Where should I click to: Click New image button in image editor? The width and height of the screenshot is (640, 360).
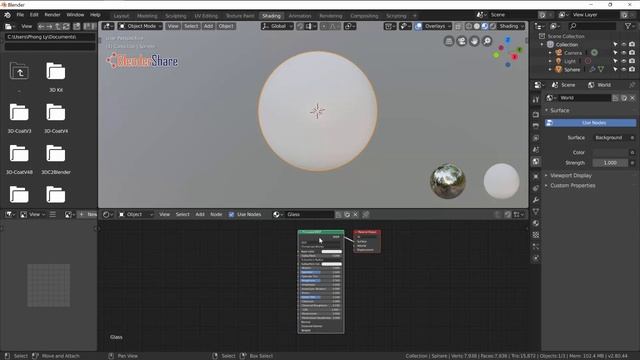tap(87, 214)
